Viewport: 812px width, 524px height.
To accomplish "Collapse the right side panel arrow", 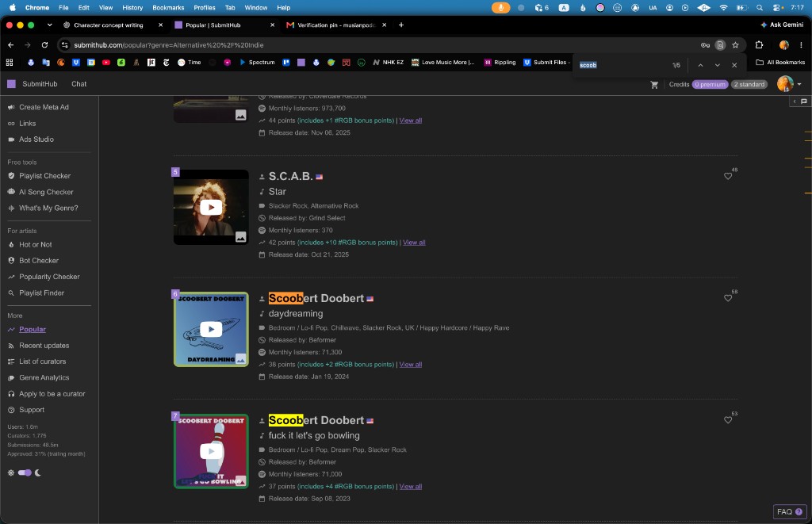I will [795, 101].
